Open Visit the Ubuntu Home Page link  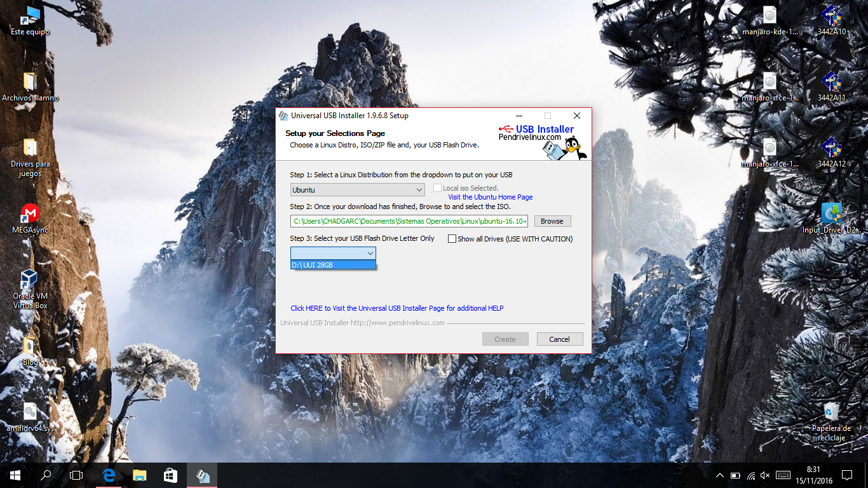pos(491,197)
